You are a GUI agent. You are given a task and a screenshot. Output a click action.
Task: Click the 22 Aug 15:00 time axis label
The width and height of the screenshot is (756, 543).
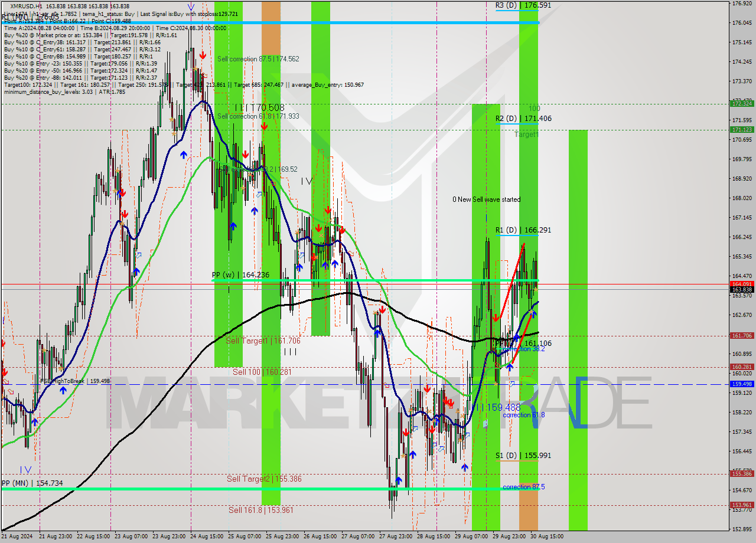(x=93, y=537)
